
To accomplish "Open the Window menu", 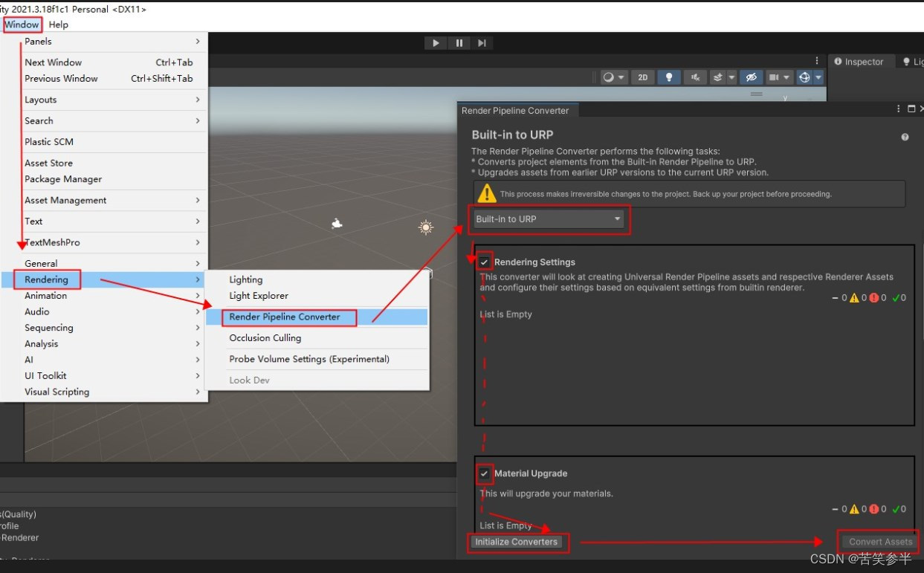I will [x=22, y=25].
